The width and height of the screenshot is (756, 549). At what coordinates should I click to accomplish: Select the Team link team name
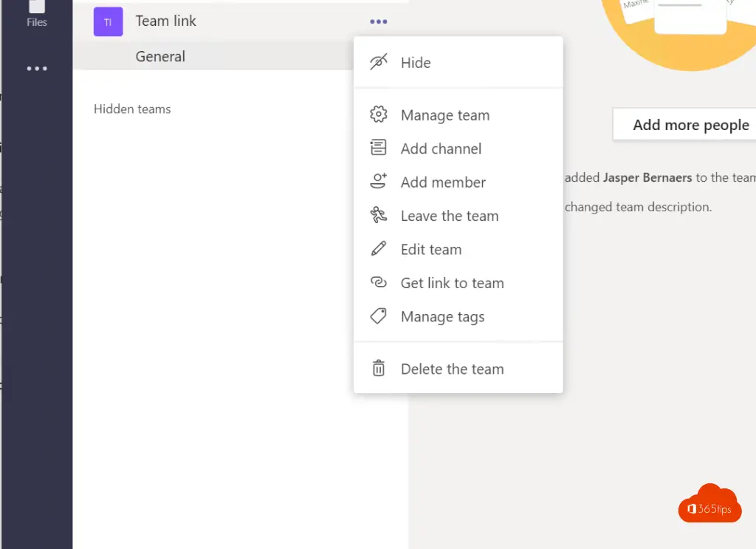(x=166, y=21)
